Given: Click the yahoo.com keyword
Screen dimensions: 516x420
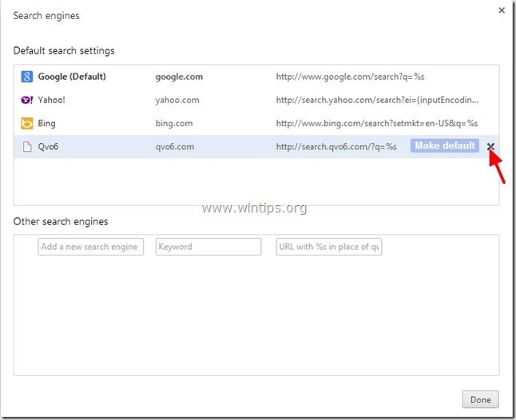Looking at the screenshot, I should click(x=177, y=101).
